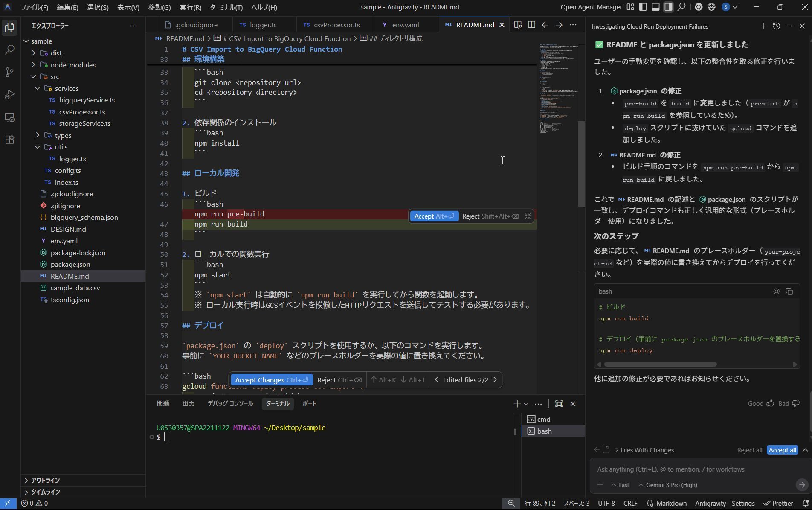
Task: Toggle the bottom panel visibility
Action: click(655, 7)
